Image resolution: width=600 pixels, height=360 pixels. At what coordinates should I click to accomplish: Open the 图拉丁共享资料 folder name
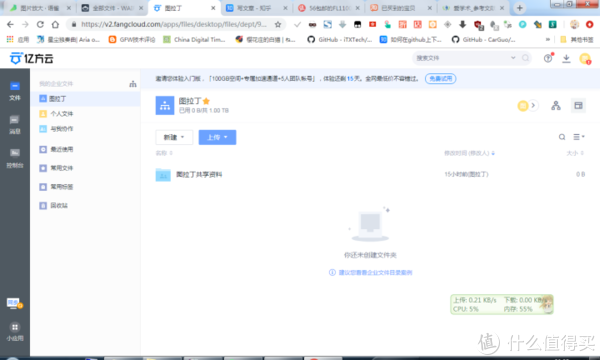click(x=199, y=174)
